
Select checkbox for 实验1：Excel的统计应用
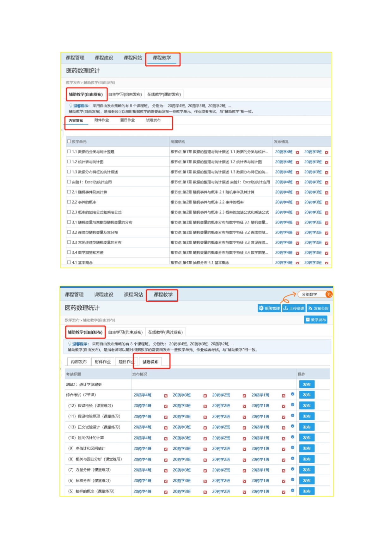tap(69, 182)
